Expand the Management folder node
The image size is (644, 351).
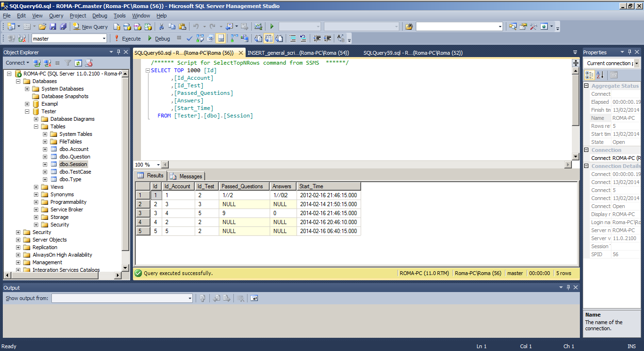point(18,262)
